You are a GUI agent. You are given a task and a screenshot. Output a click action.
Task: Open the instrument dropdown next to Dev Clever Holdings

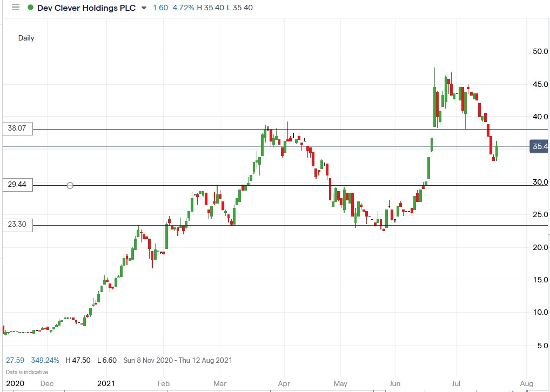point(143,8)
